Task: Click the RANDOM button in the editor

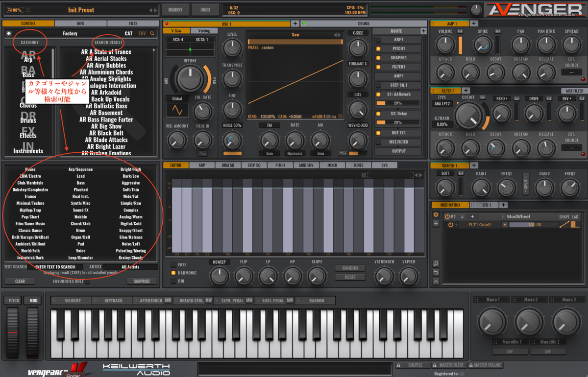Action: 350,268
